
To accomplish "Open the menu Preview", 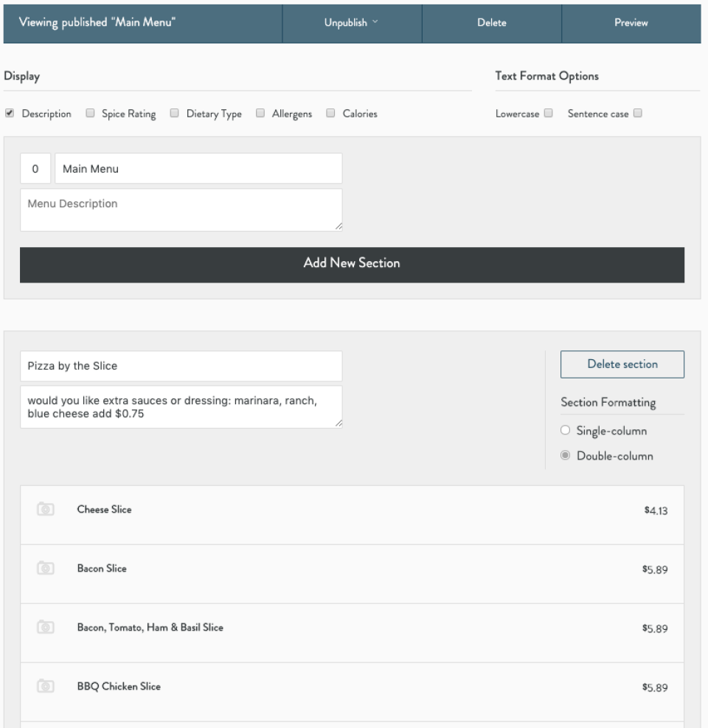I will coord(630,23).
